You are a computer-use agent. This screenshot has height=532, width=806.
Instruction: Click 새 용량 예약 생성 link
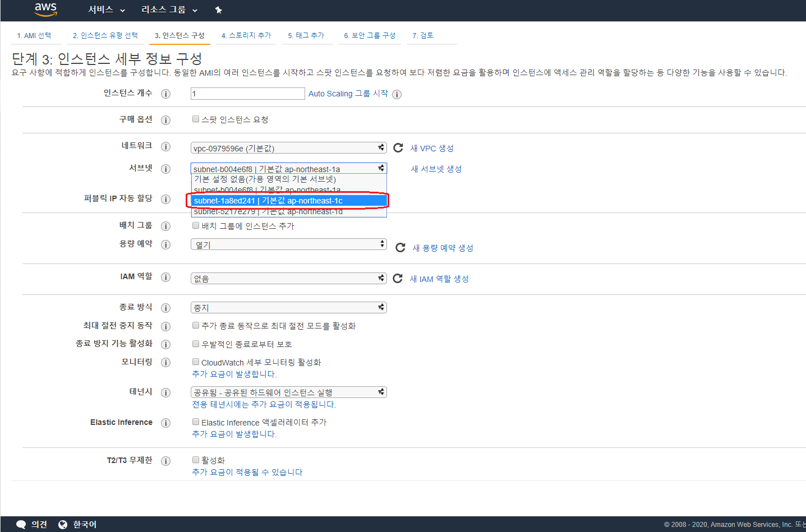click(x=443, y=248)
